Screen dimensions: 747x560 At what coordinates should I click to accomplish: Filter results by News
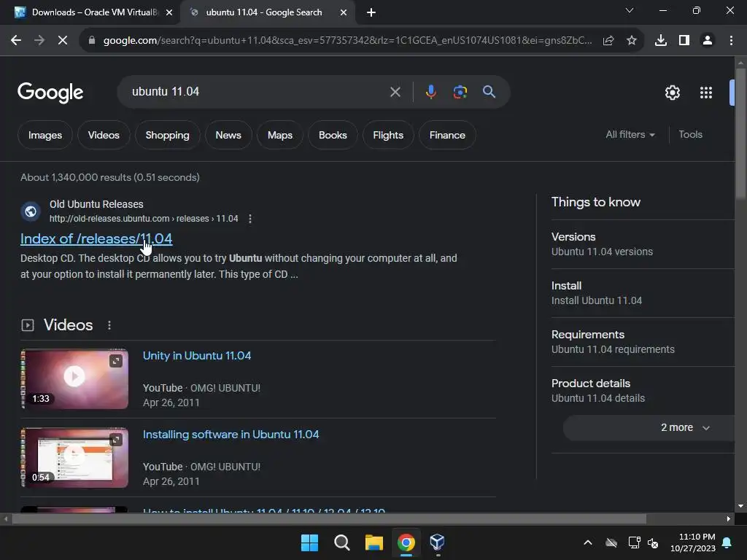pyautogui.click(x=228, y=135)
